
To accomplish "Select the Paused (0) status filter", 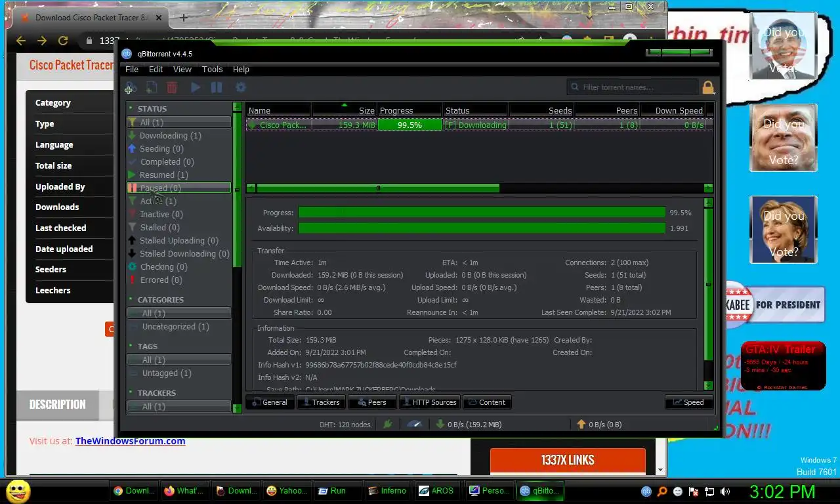I will (179, 188).
